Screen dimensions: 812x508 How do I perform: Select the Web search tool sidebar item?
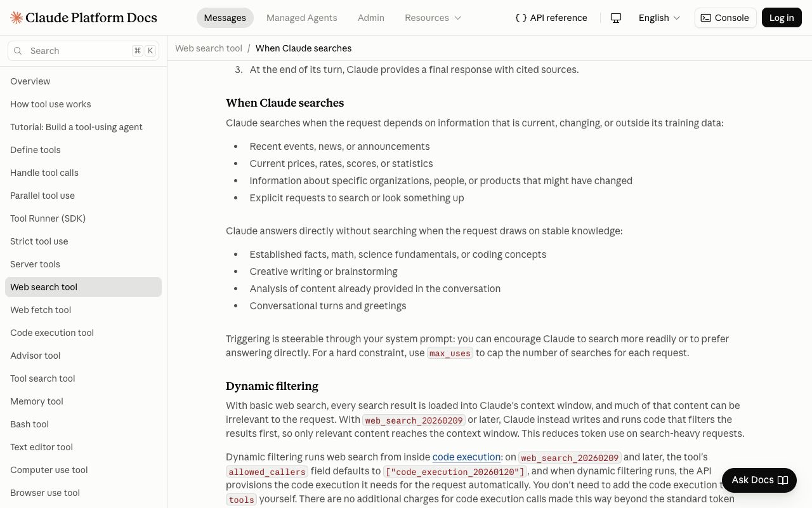point(83,287)
